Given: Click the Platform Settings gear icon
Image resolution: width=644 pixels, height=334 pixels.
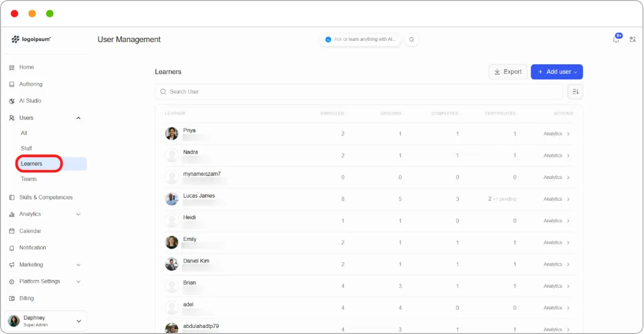Looking at the screenshot, I should pos(11,282).
